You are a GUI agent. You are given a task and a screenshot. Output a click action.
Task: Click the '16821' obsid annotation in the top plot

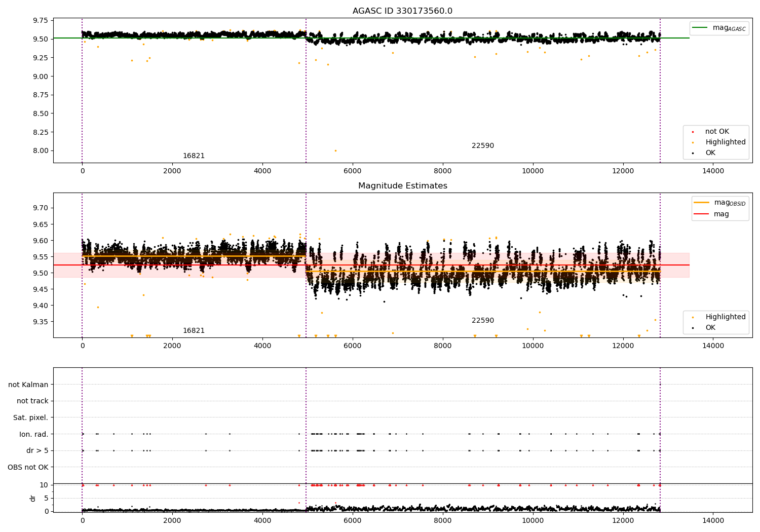[x=194, y=156]
